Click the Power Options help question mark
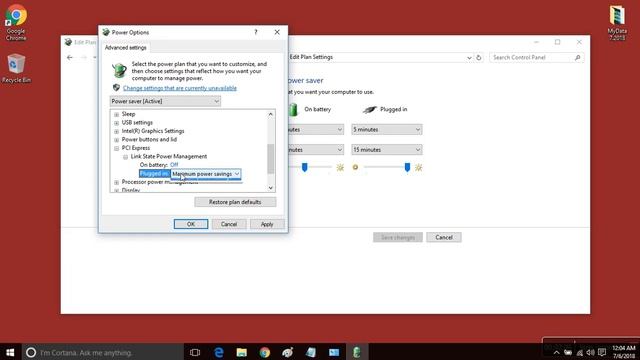Viewport: 640px width, 360px height. 256,32
